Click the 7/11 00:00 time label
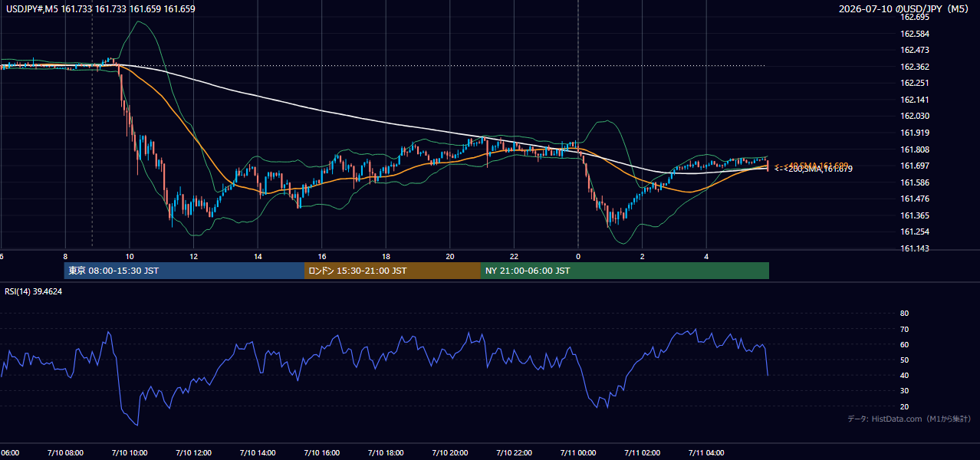The image size is (980, 460). (578, 453)
